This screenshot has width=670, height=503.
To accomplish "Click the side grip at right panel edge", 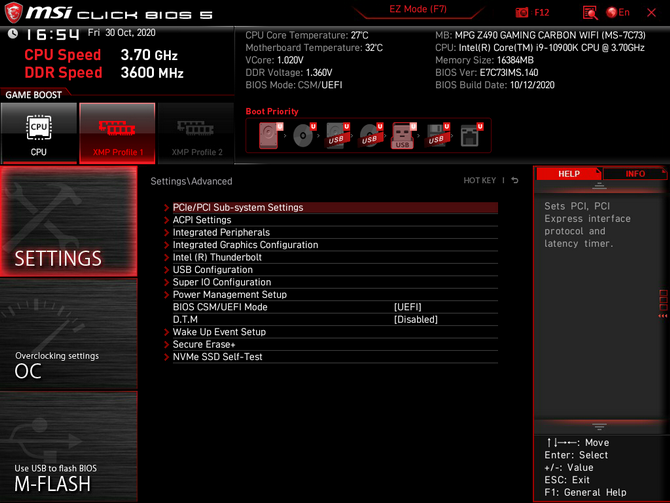I will click(x=663, y=304).
